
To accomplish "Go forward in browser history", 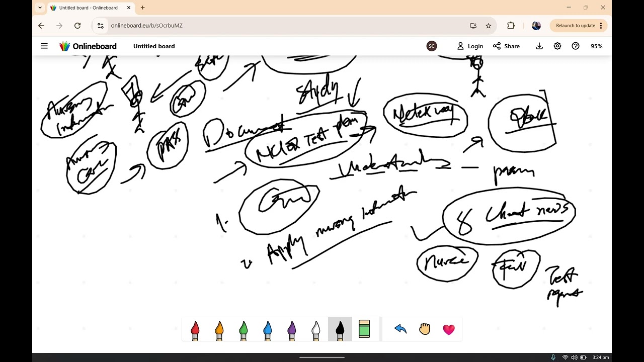I will click(x=59, y=26).
